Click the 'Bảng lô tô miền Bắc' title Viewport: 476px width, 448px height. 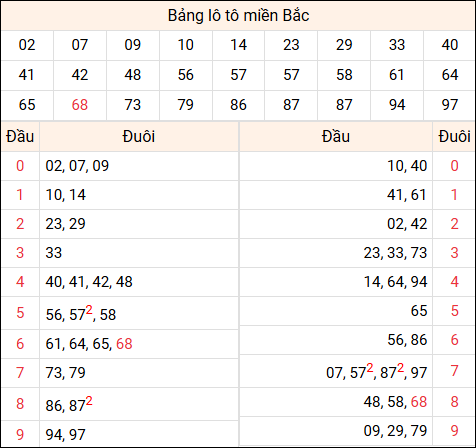[238, 16]
